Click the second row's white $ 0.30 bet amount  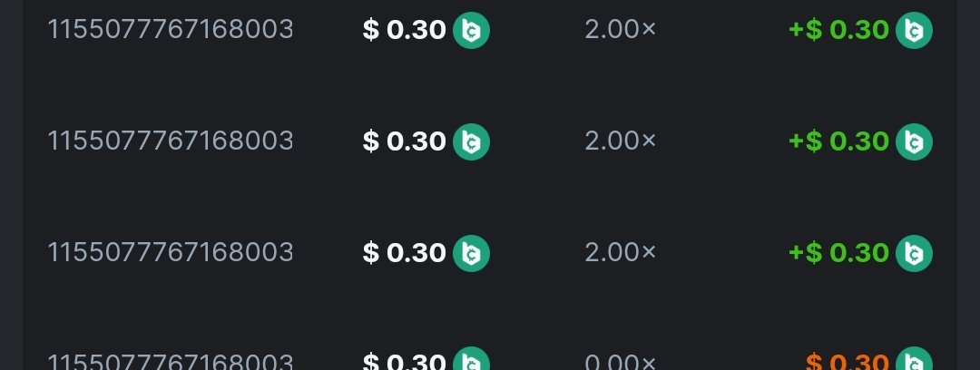[x=404, y=141]
